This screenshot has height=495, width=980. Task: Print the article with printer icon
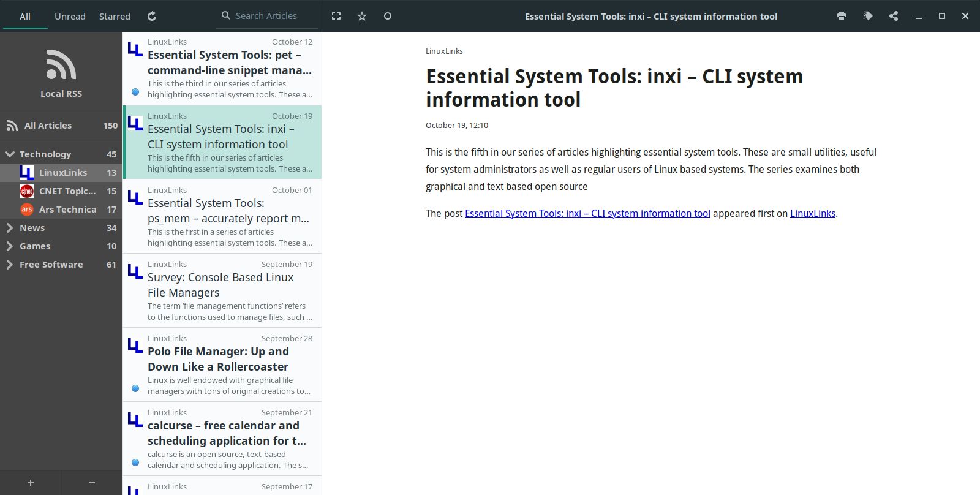coord(842,16)
